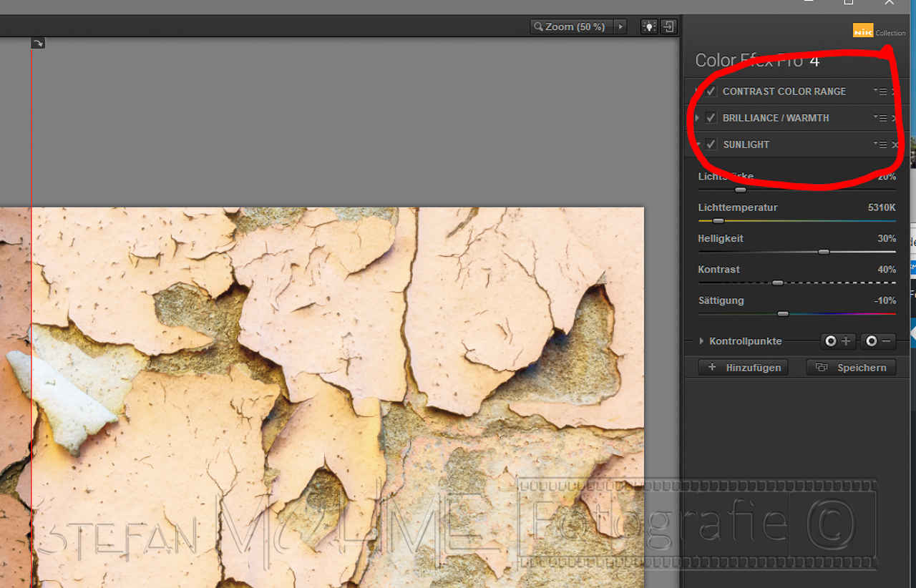The image size is (916, 588).
Task: Click the Hinzufügen button
Action: tap(743, 368)
